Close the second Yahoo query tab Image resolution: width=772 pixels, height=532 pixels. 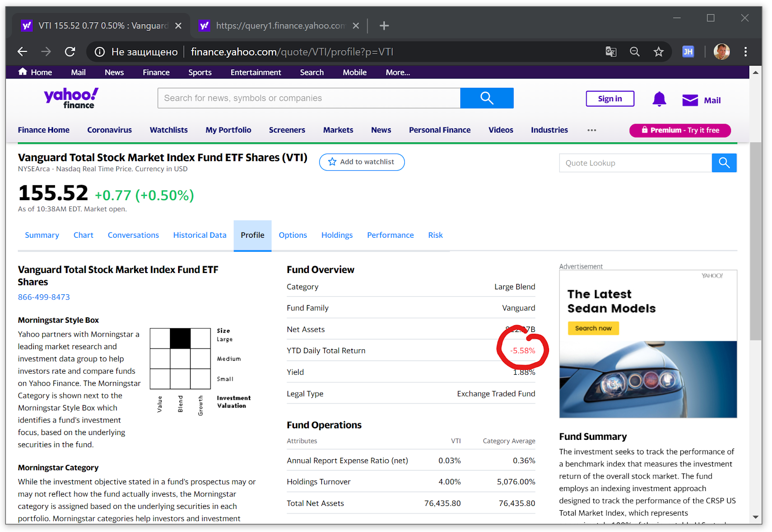pos(356,26)
